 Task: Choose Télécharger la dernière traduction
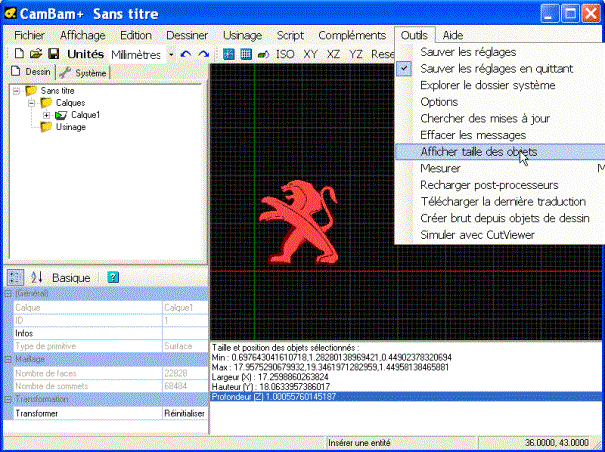(x=500, y=201)
